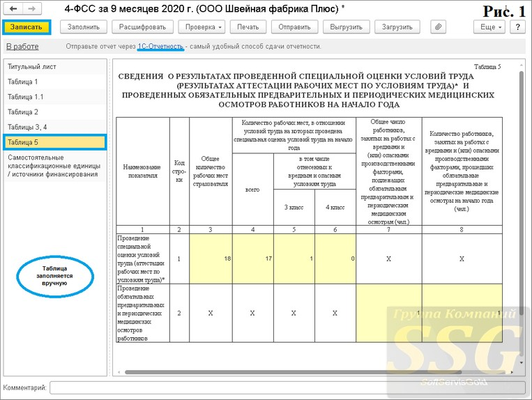Click scroll-up arrow of vertical scrollbar
This screenshot has width=532, height=400.
point(522,65)
